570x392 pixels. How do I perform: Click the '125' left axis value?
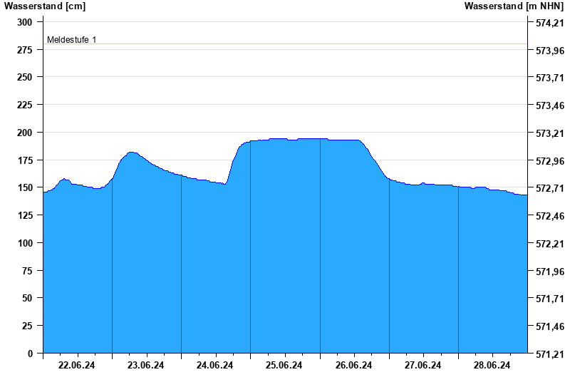point(25,215)
